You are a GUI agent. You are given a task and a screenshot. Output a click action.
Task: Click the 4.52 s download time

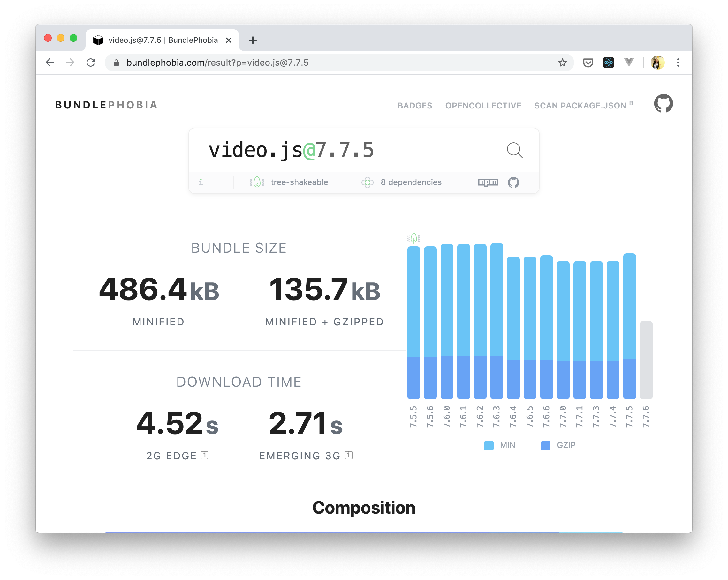177,423
